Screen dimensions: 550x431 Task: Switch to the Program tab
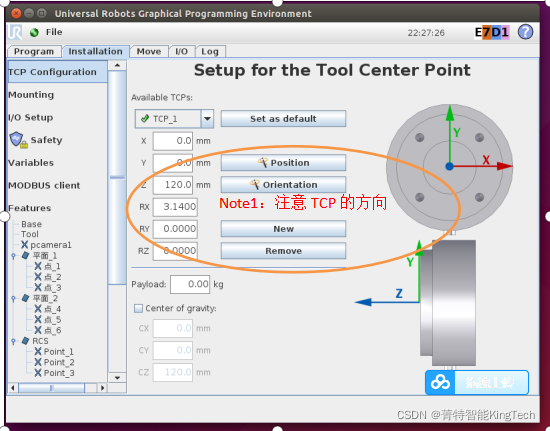[x=34, y=52]
